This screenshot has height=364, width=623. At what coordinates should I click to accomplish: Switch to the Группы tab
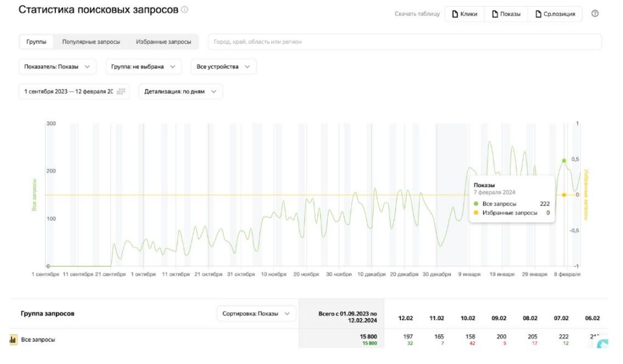pyautogui.click(x=37, y=42)
